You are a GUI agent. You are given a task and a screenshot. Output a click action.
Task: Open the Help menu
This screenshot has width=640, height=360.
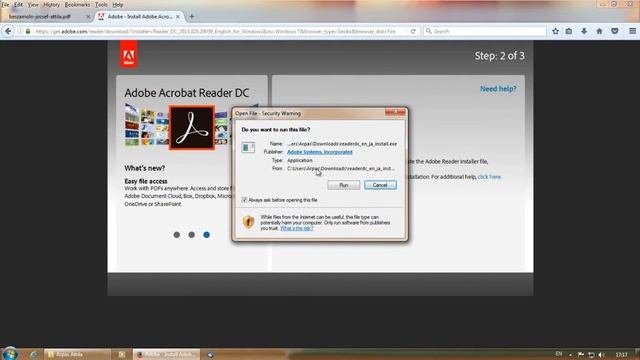click(118, 4)
